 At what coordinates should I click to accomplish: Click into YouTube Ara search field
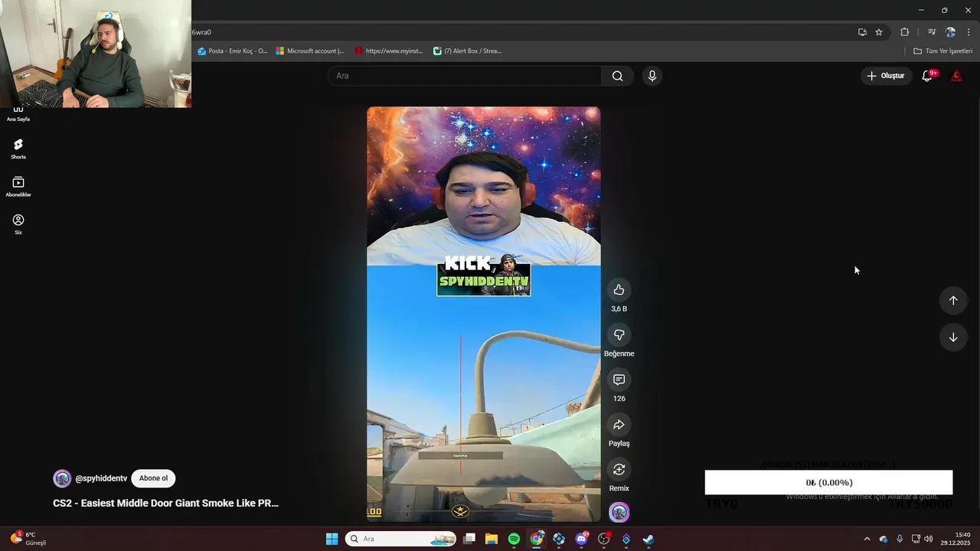point(465,76)
